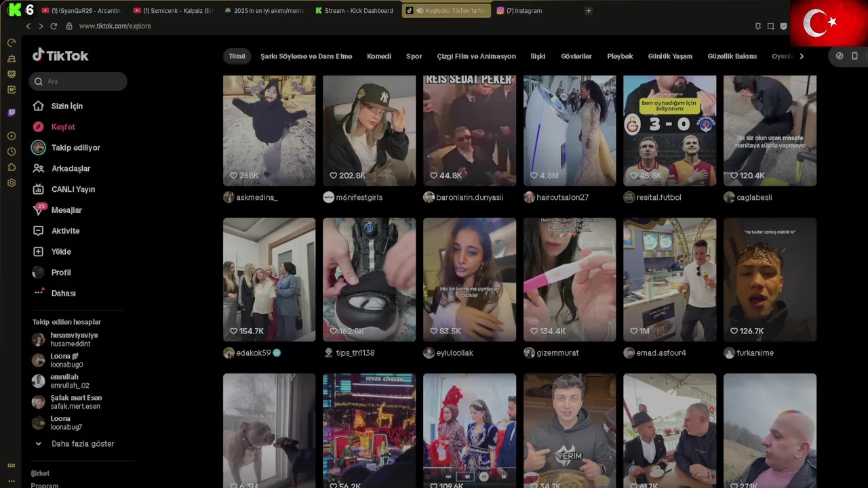Screen dimensions: 868x488
Task: Open CANLI Yayın page
Action: [73, 189]
